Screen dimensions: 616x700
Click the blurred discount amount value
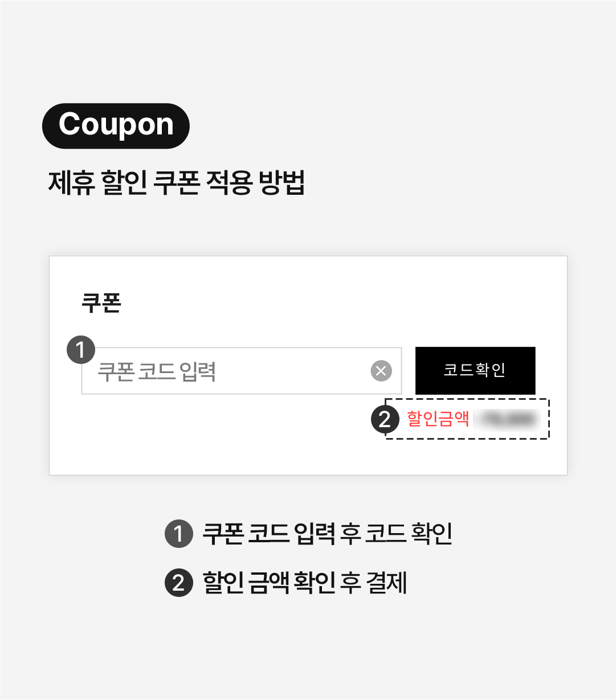(x=507, y=420)
